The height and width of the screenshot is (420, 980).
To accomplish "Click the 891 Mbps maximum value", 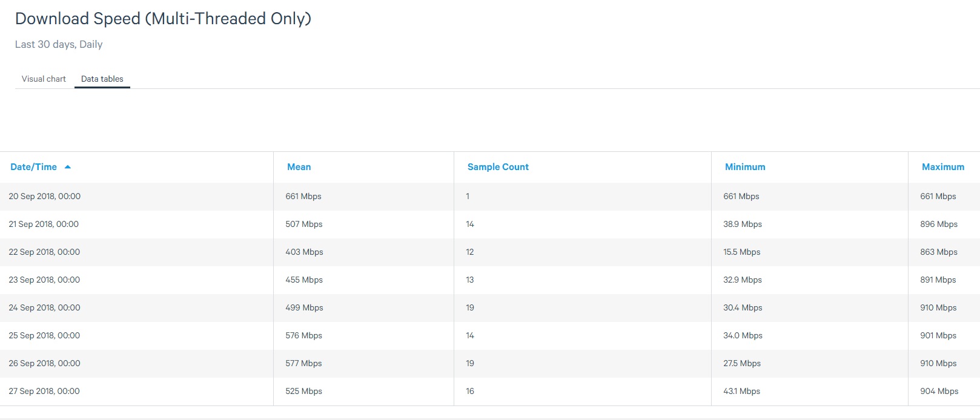I will (938, 280).
